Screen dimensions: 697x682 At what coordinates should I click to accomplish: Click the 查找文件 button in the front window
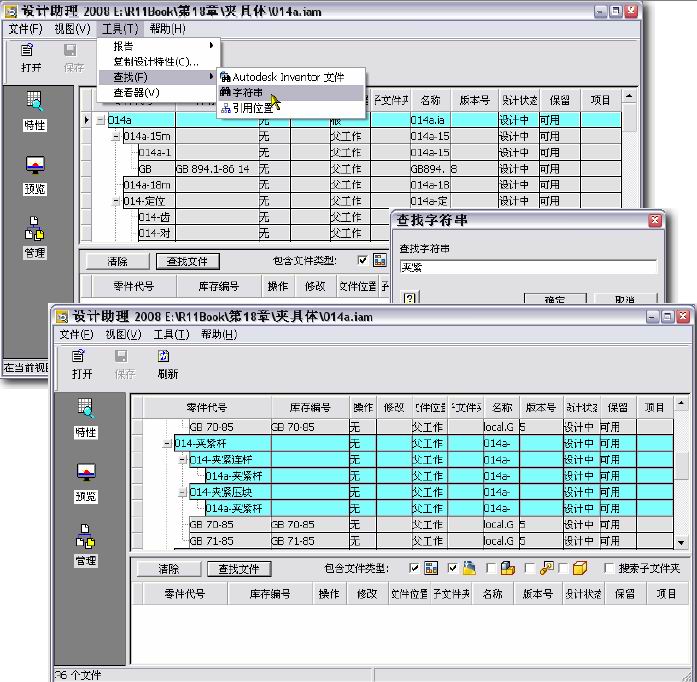[x=238, y=569]
